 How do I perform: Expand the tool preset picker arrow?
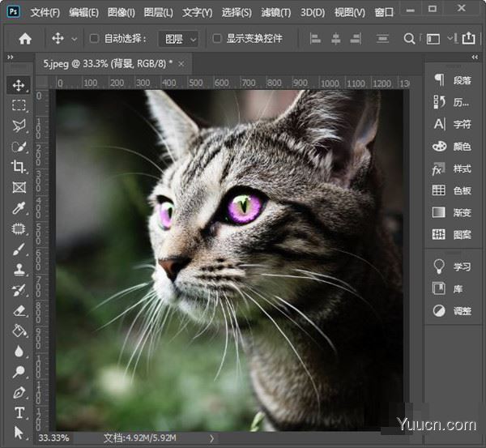click(74, 39)
